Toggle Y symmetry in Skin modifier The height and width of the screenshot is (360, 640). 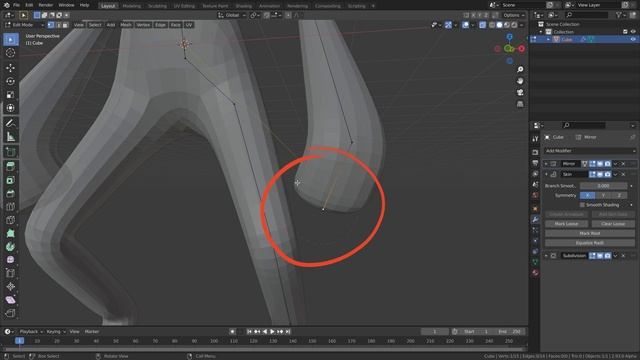603,196
